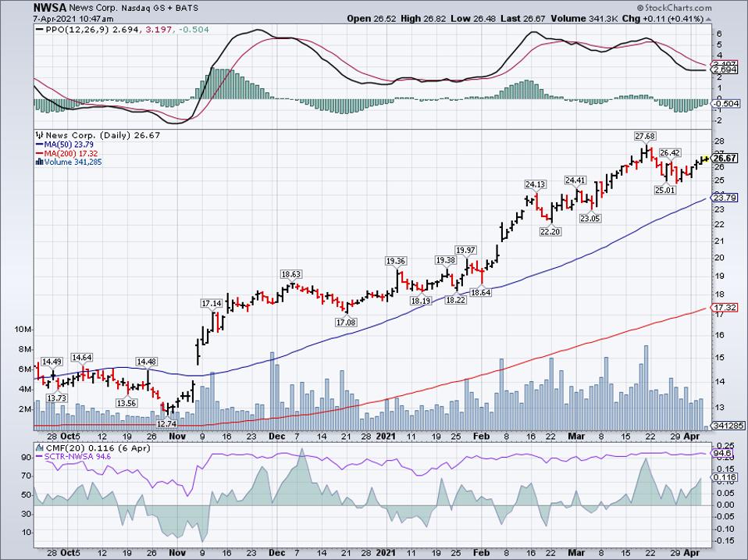The image size is (748, 560).
Task: Click the High 26.82 value in the header
Action: (x=422, y=19)
